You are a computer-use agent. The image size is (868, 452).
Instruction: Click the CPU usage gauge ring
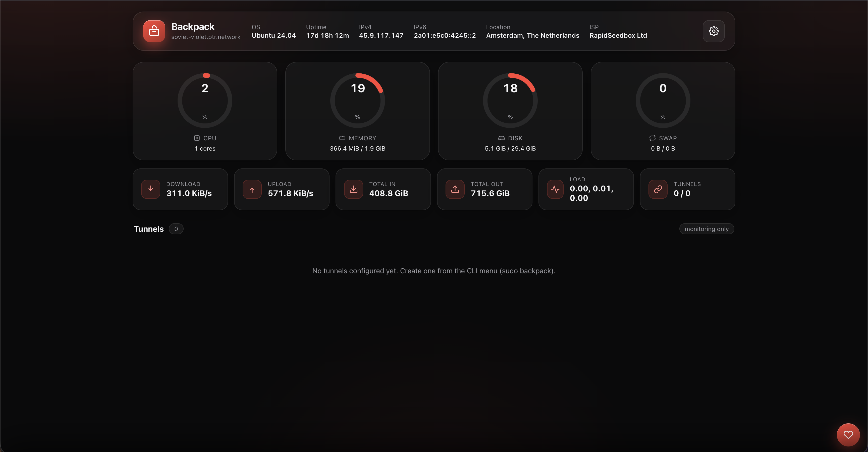[x=205, y=101]
